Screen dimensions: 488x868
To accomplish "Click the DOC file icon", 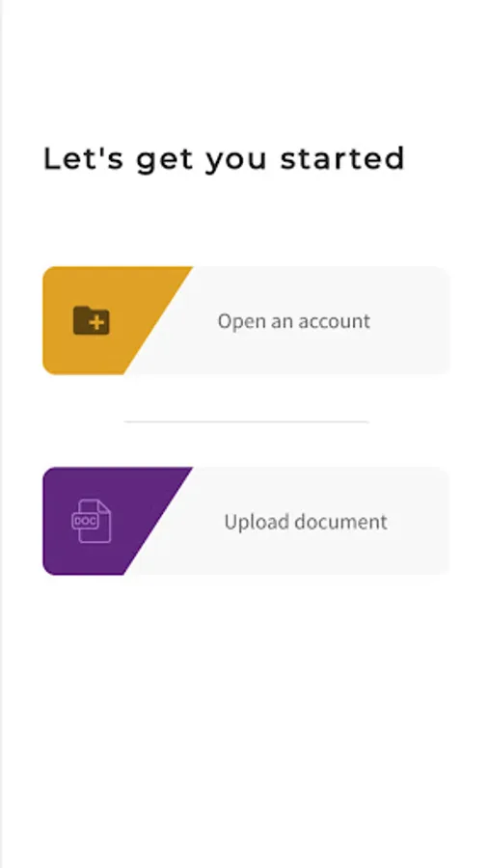I will pos(92,521).
